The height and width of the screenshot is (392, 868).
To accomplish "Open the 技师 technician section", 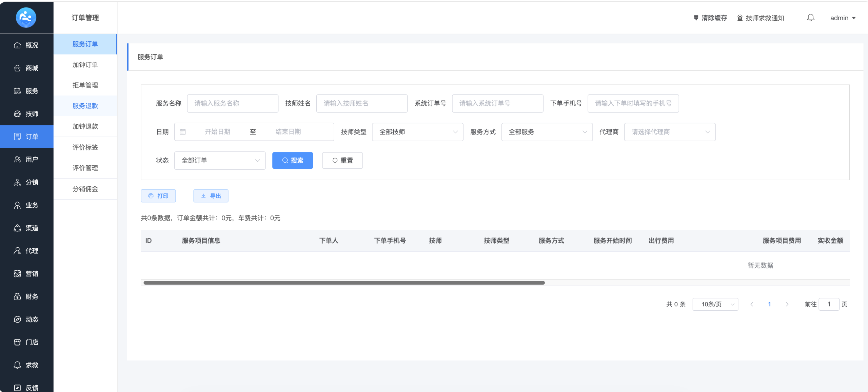I will [x=26, y=114].
